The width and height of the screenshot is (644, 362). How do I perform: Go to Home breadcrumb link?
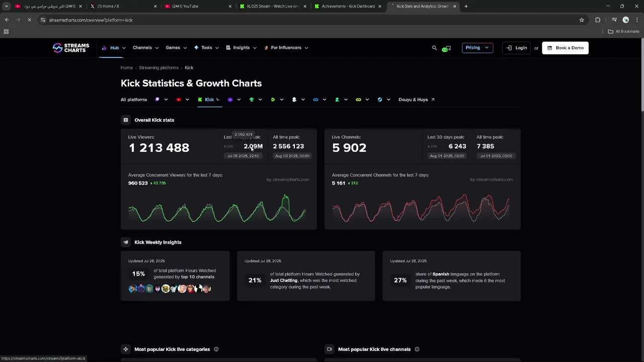point(127,68)
